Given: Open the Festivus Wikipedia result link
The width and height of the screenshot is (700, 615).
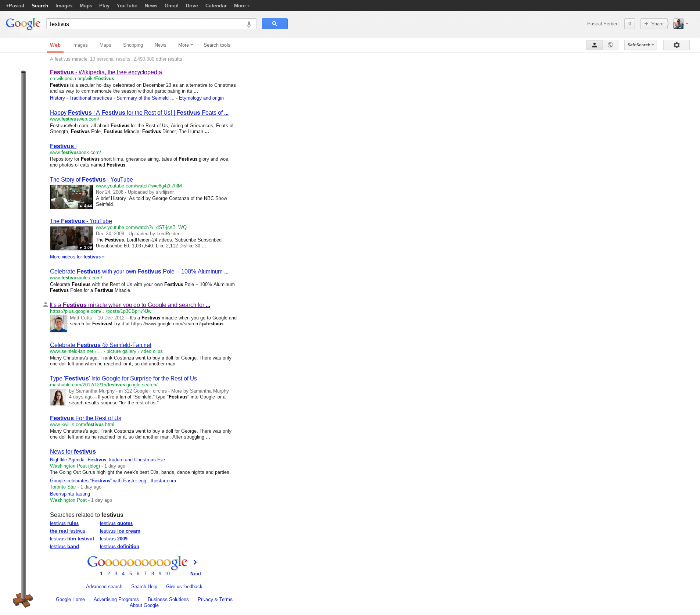Looking at the screenshot, I should click(106, 72).
